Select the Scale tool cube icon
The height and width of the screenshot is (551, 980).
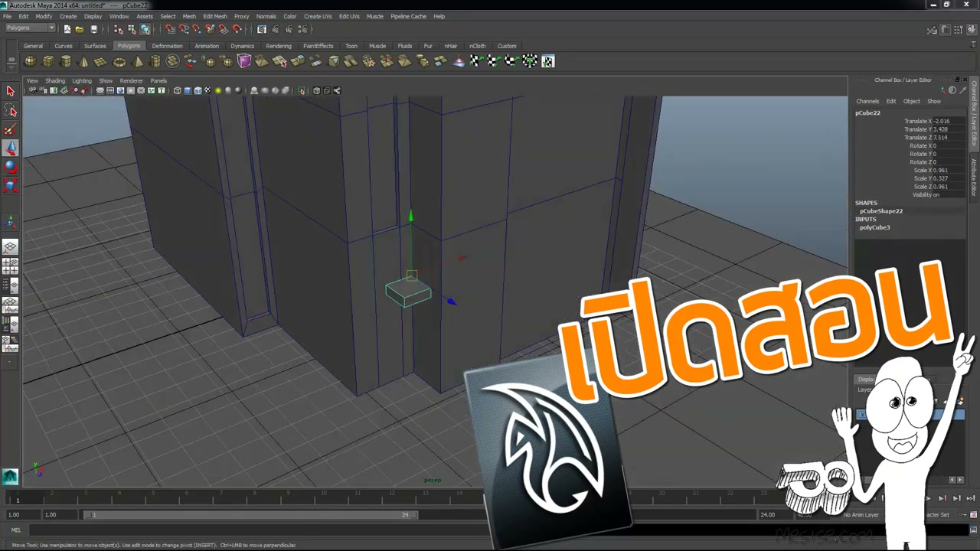pos(10,185)
